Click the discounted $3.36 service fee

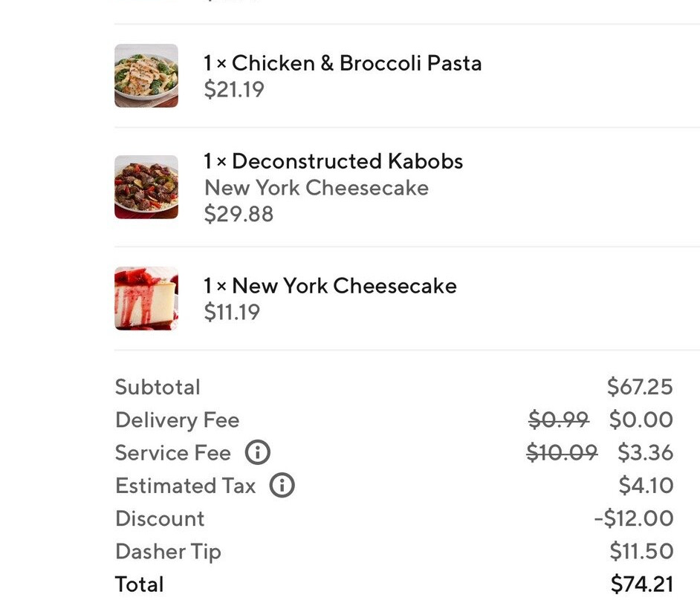point(645,453)
